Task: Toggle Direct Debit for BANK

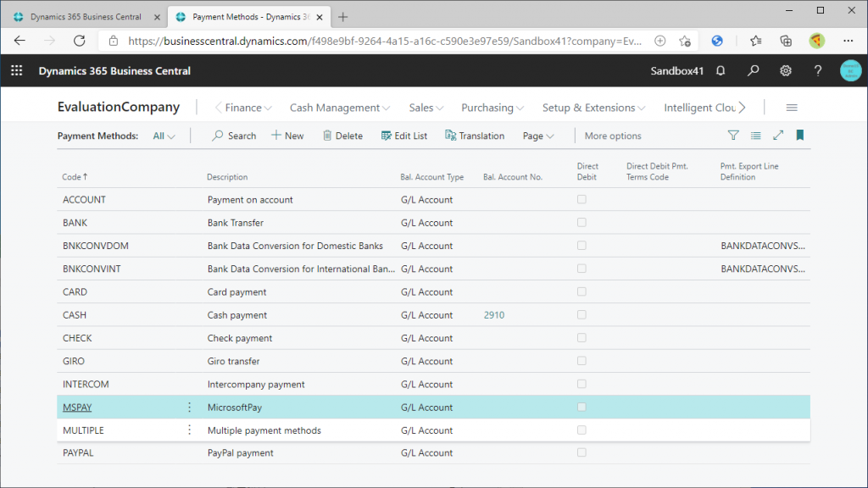Action: coord(581,223)
